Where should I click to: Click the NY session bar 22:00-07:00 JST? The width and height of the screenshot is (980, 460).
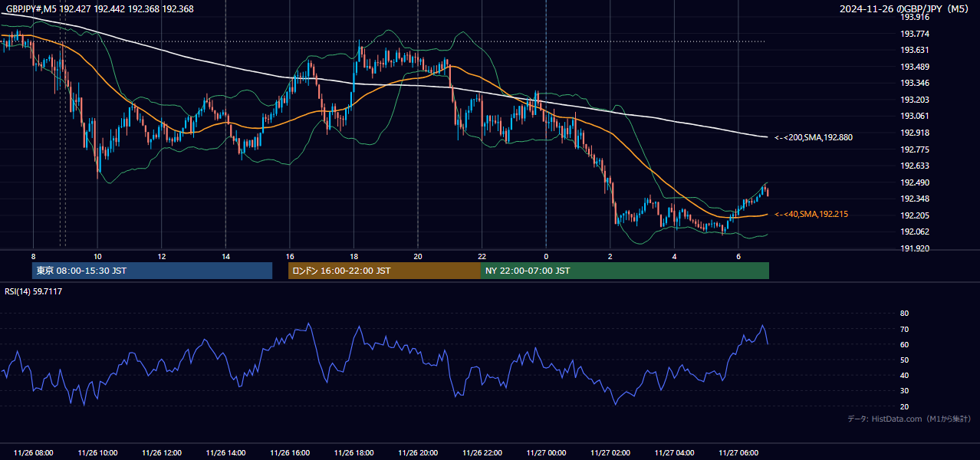(x=625, y=271)
